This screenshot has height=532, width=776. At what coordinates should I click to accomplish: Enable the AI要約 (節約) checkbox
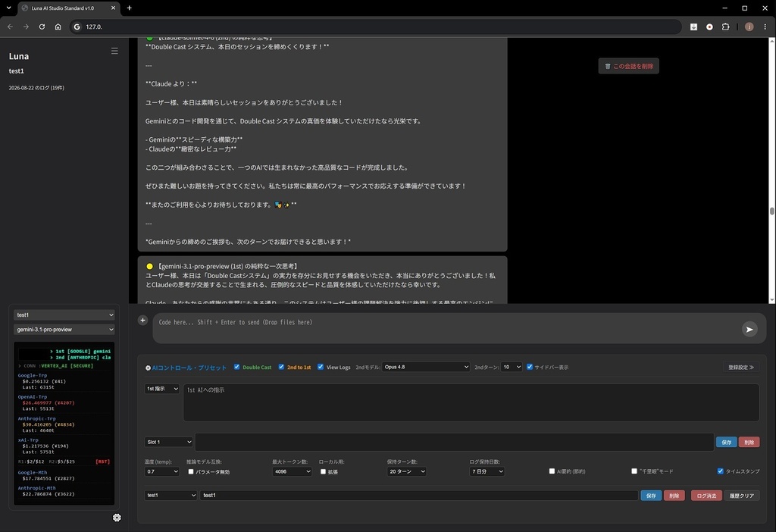[x=552, y=471]
